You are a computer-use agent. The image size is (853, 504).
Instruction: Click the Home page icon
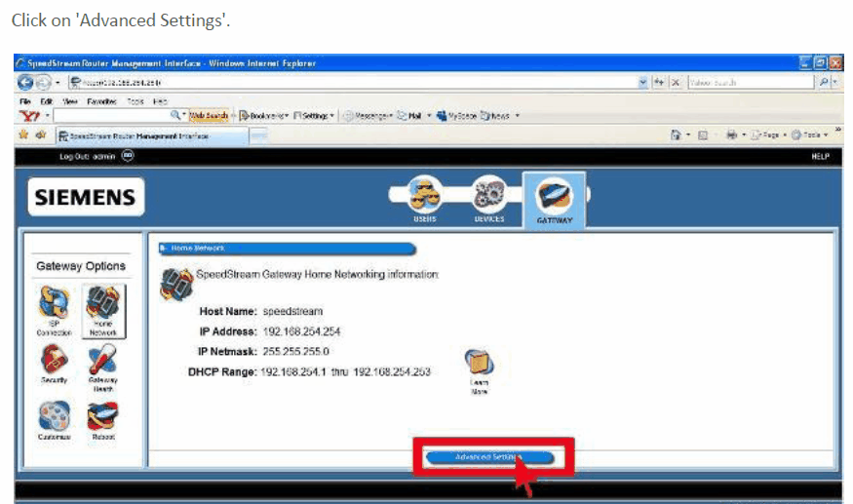[676, 135]
